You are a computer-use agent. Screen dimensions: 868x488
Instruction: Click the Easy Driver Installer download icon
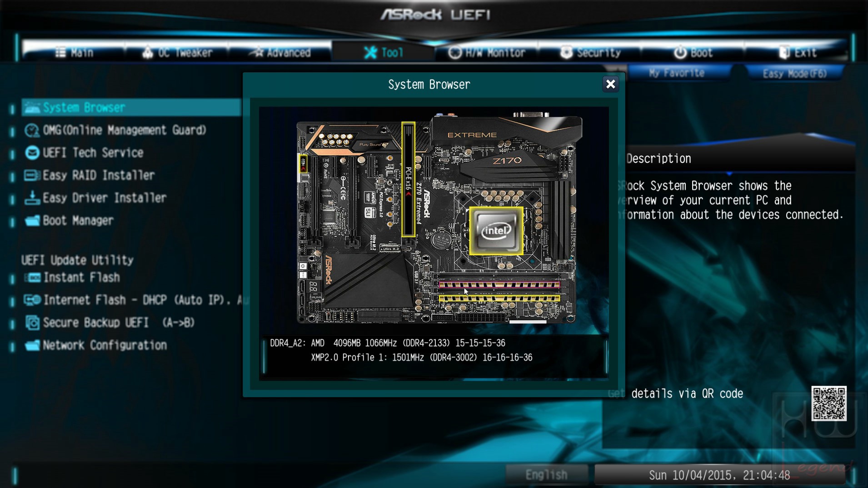pos(32,198)
